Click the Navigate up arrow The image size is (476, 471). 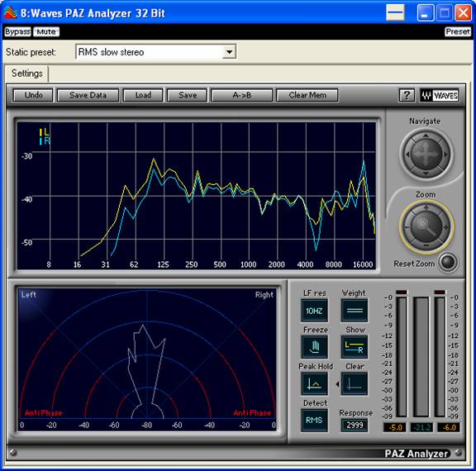point(426,136)
